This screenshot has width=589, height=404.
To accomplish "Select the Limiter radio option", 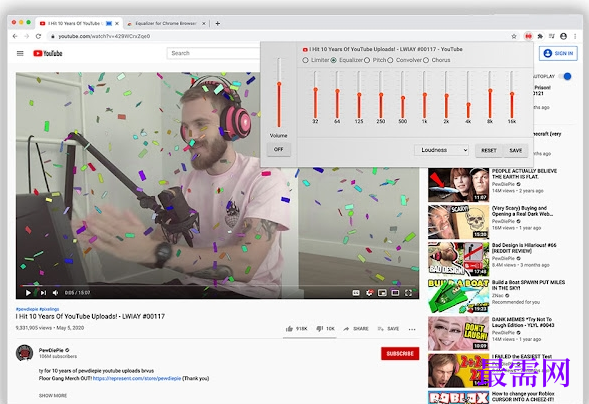I will point(305,60).
